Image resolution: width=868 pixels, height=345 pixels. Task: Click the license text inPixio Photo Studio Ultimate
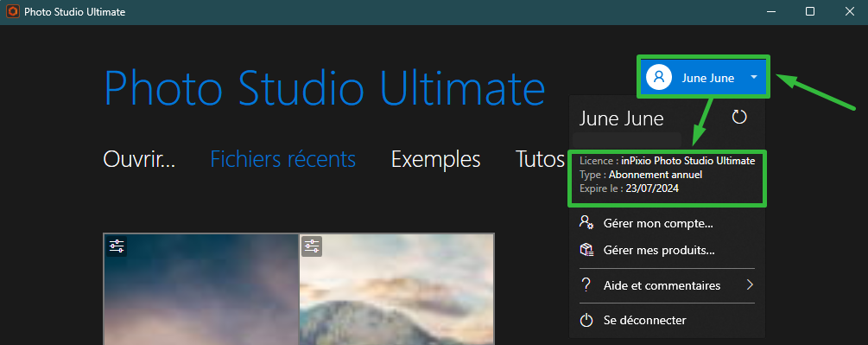tap(687, 161)
